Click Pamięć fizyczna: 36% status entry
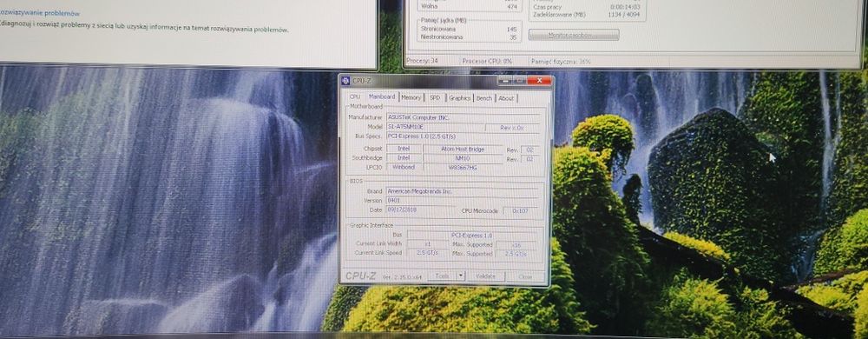This screenshot has height=339, width=868. [x=560, y=62]
